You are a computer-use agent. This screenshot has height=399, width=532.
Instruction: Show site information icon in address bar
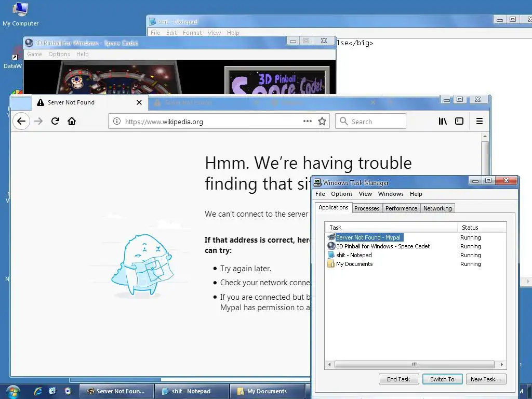tap(117, 121)
